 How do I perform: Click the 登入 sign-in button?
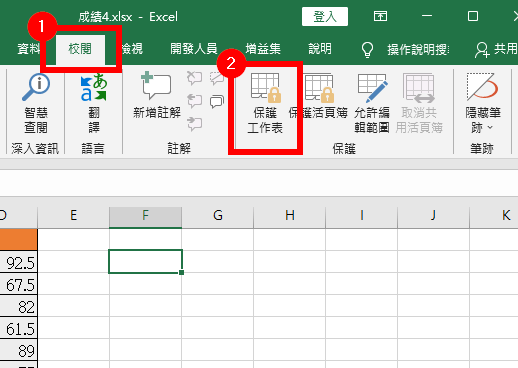point(325,16)
